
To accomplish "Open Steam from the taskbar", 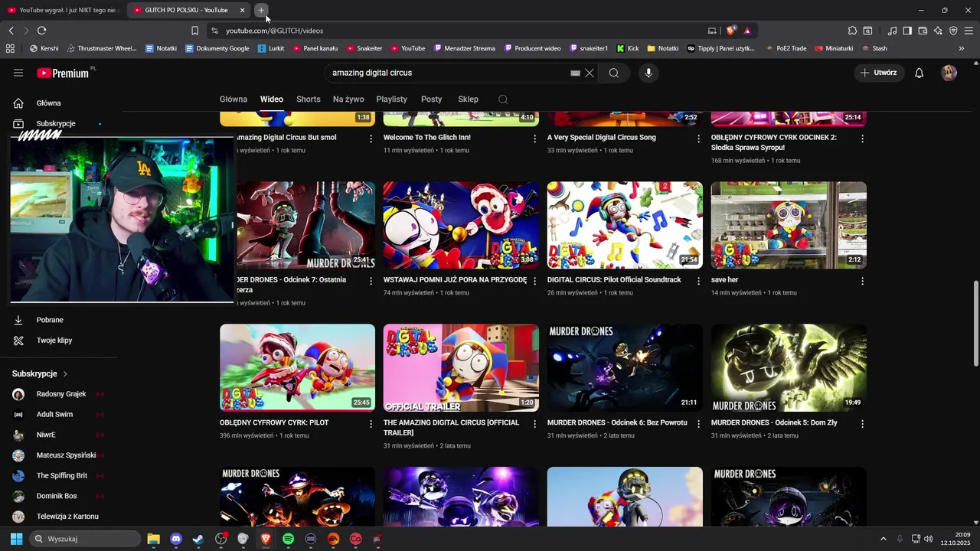I will [x=198, y=539].
